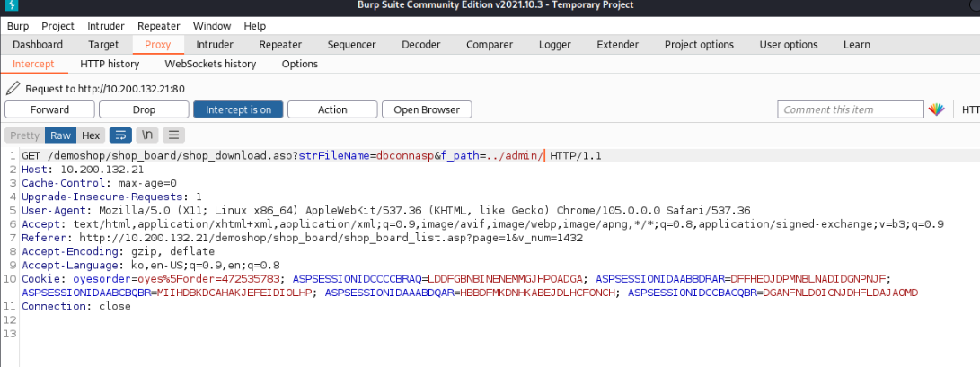Toggle the Intercept is on button
Image resolution: width=980 pixels, height=367 pixels.
tap(238, 109)
